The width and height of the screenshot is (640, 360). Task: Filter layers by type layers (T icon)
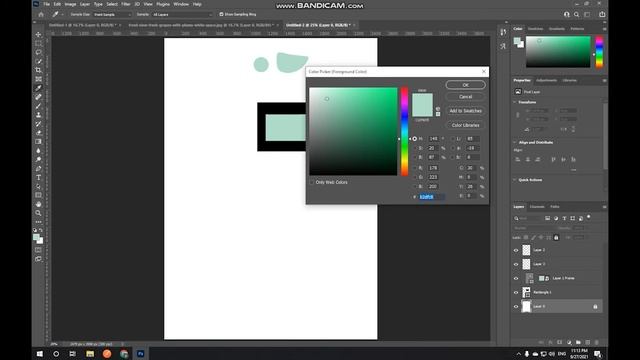564,218
